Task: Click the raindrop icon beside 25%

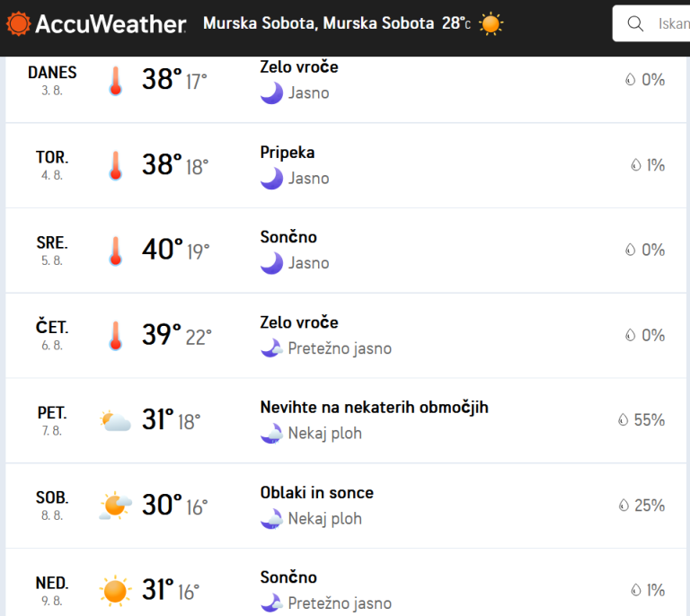Action: coord(624,506)
